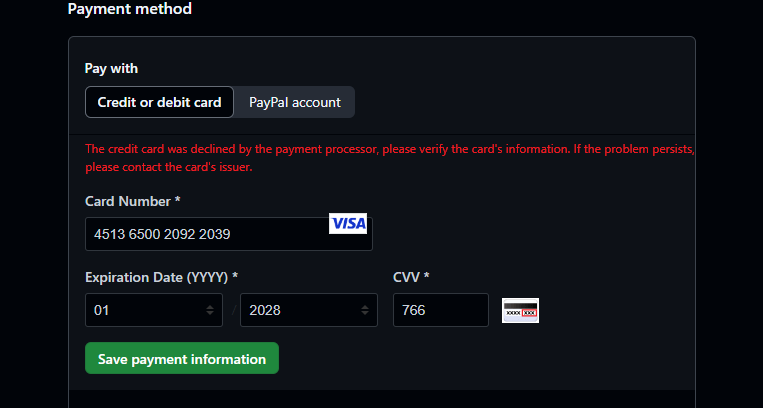Viewport: 763px width, 408px height.
Task: Click the Pay with label
Action: pos(111,69)
